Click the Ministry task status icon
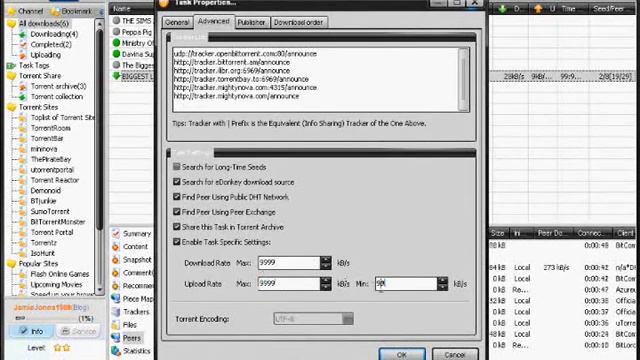 [116, 42]
